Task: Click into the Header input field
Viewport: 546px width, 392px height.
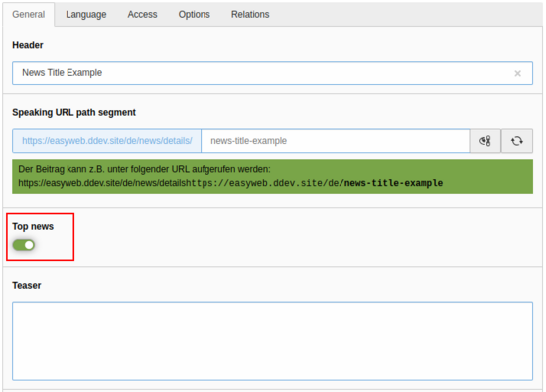Action: pyautogui.click(x=272, y=73)
